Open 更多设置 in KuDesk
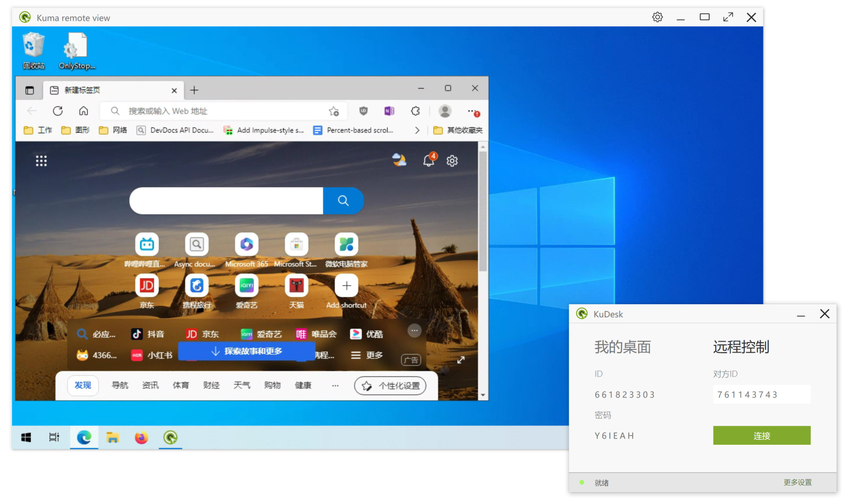This screenshot has height=504, width=848. tap(798, 483)
